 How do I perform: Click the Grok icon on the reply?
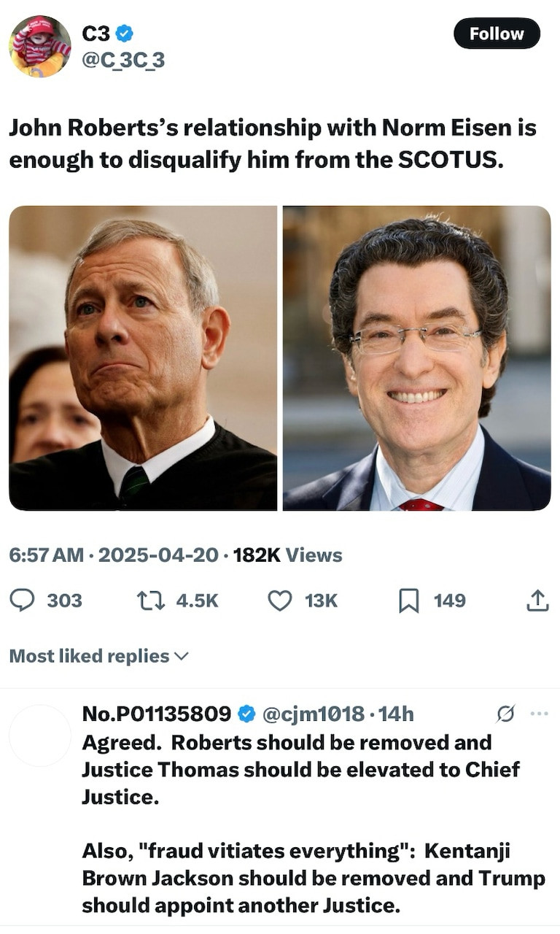(x=505, y=714)
